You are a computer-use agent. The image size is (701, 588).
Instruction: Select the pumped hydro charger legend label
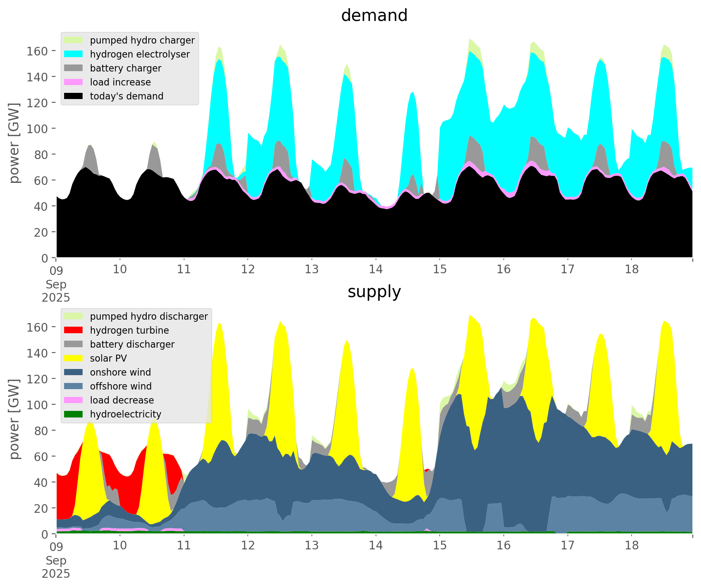coord(142,40)
